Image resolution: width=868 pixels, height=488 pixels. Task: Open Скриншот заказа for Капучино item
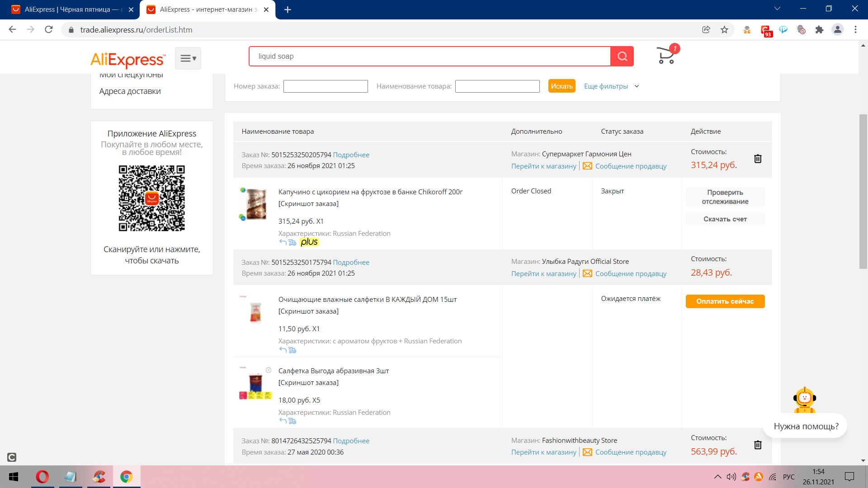pos(308,204)
